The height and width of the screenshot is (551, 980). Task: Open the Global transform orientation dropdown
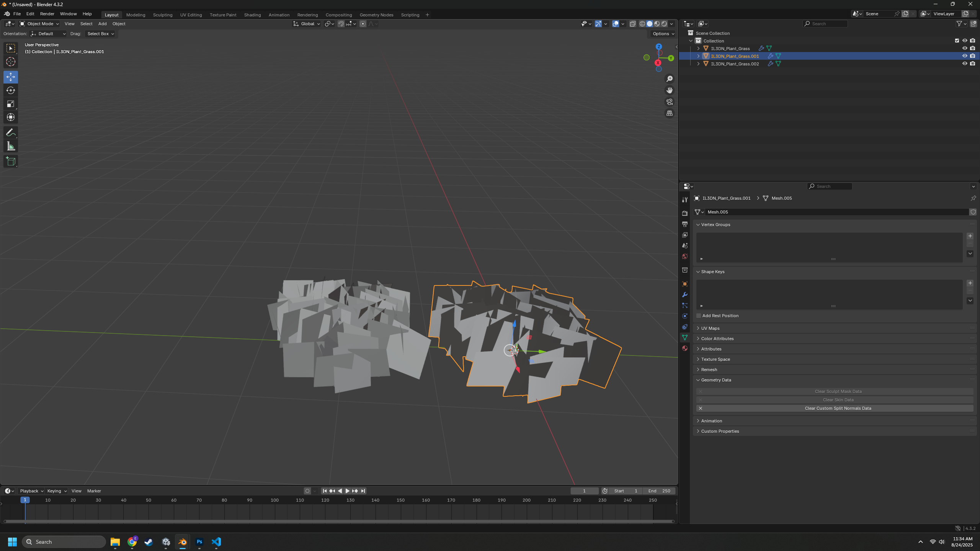[307, 24]
